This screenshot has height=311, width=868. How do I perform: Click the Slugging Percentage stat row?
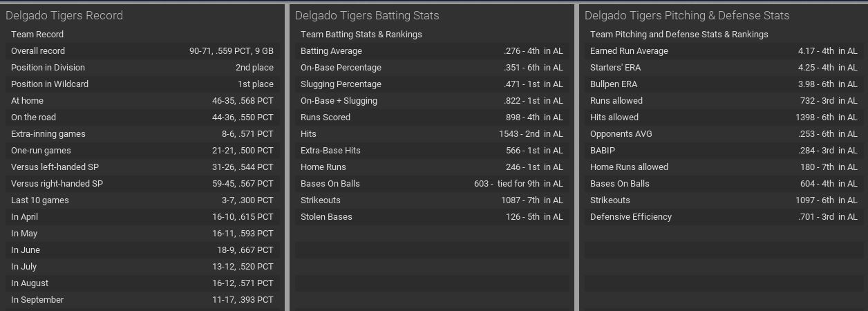tap(432, 84)
